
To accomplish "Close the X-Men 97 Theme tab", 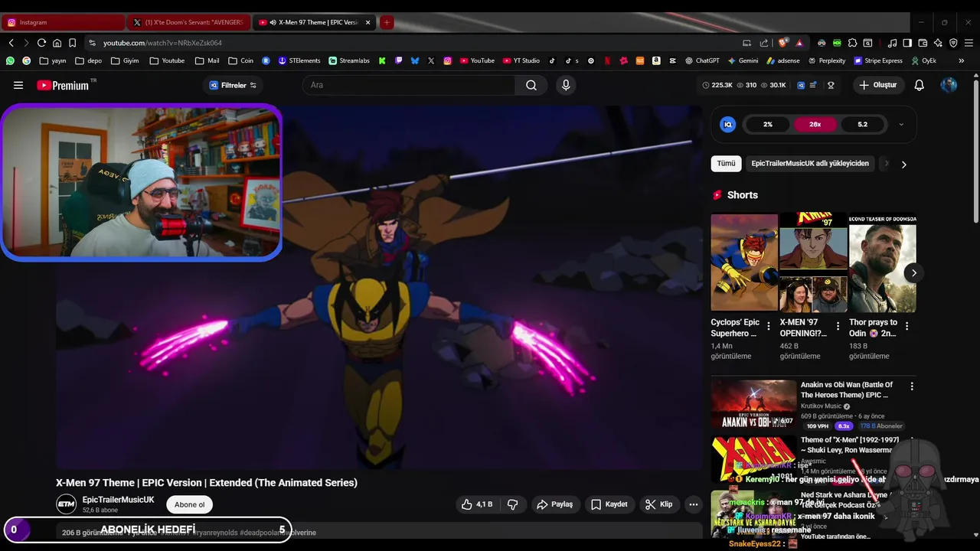I will (x=368, y=22).
